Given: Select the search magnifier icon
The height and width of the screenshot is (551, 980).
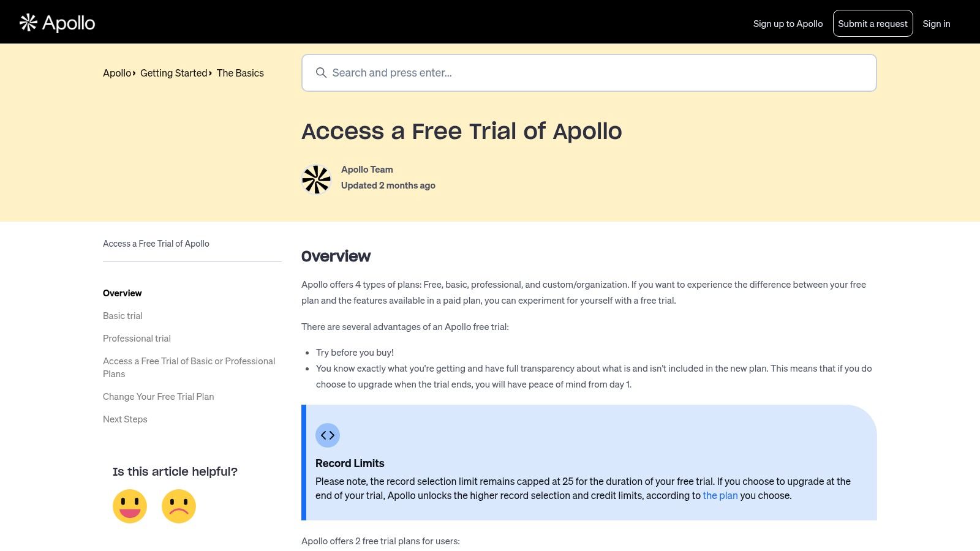Looking at the screenshot, I should (322, 72).
